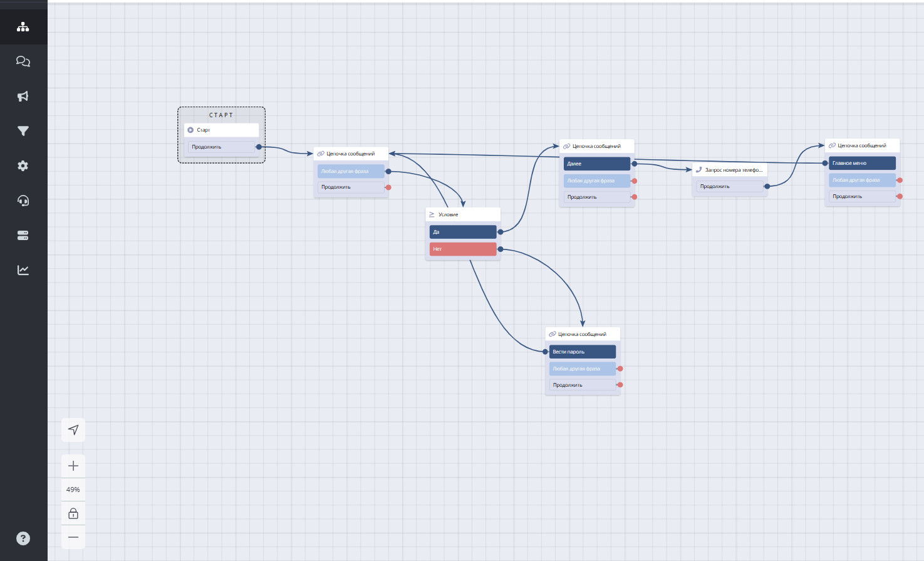Click the Условие condition icon in node header

coord(432,214)
